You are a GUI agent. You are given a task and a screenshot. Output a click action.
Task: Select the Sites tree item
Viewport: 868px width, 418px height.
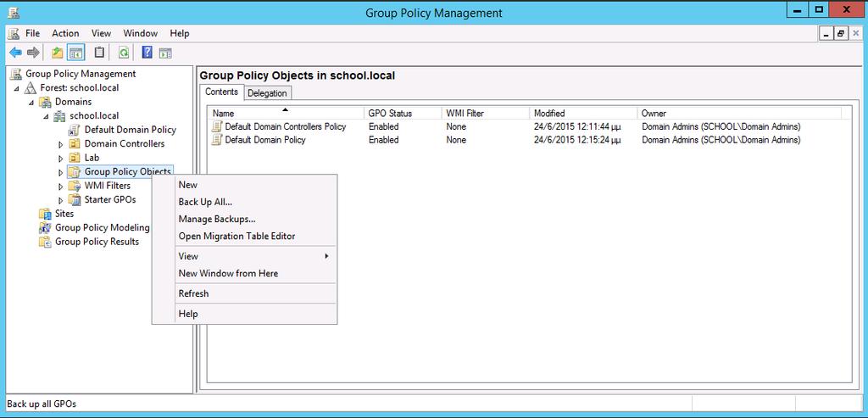(64, 214)
